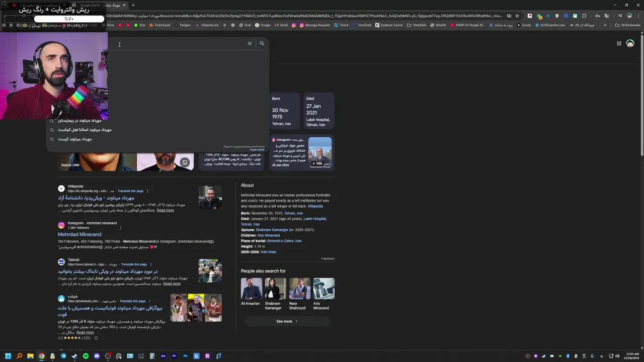Translate the Wikipedia result page

(130, 191)
